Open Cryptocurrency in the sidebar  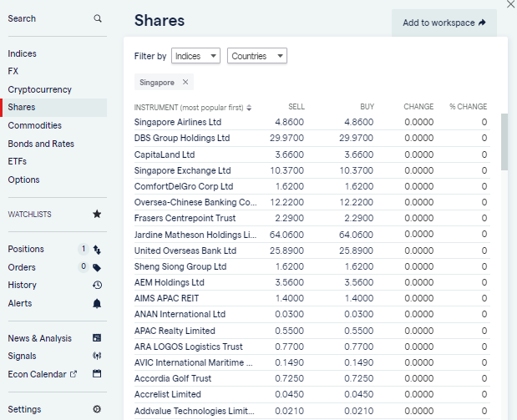(x=40, y=89)
